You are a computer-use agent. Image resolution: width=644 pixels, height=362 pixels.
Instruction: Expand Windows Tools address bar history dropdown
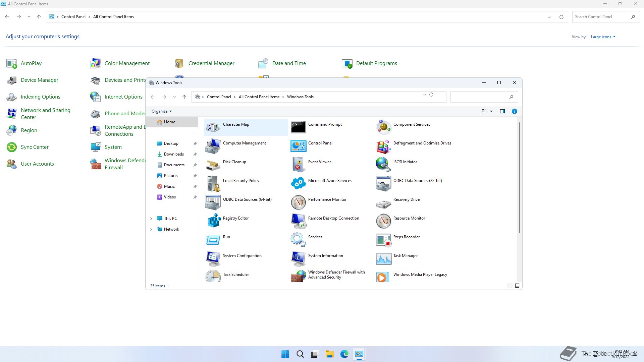click(424, 95)
